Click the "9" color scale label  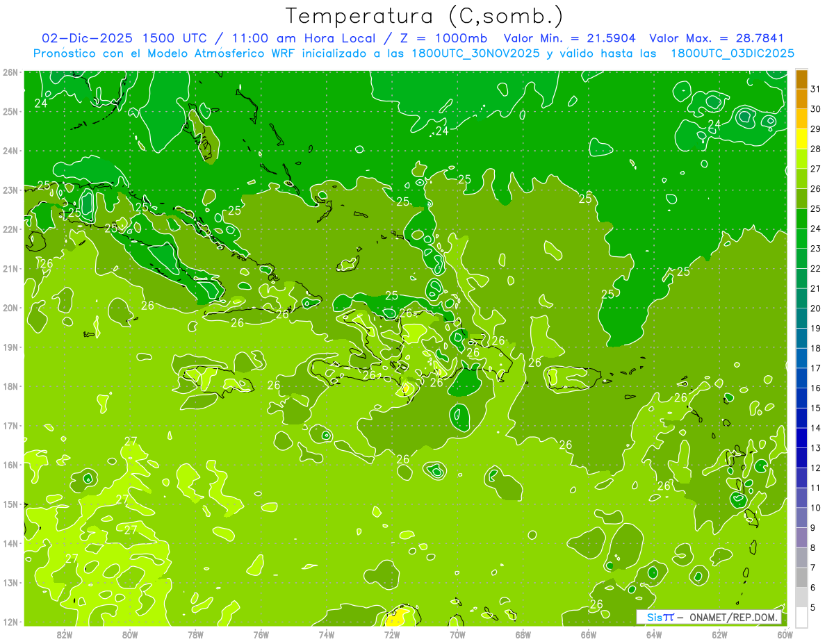pyautogui.click(x=812, y=528)
